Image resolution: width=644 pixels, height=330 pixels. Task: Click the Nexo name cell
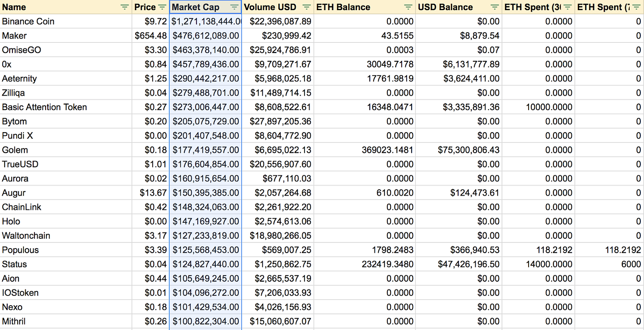pos(66,307)
